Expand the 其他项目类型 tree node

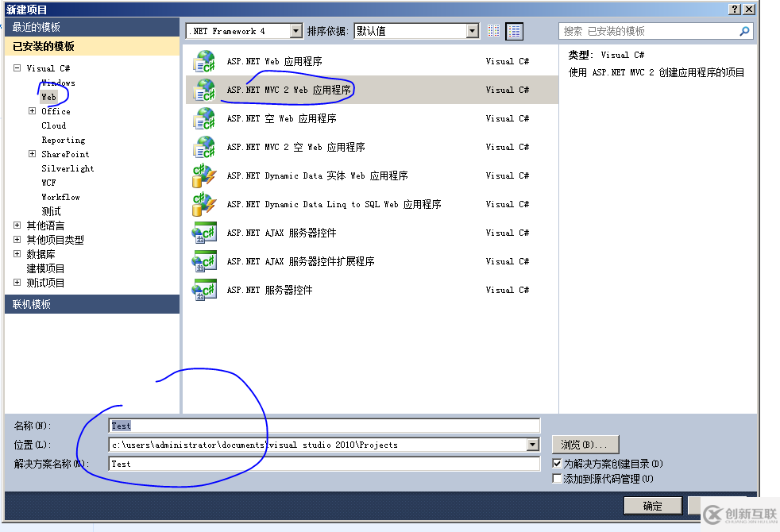(x=17, y=240)
